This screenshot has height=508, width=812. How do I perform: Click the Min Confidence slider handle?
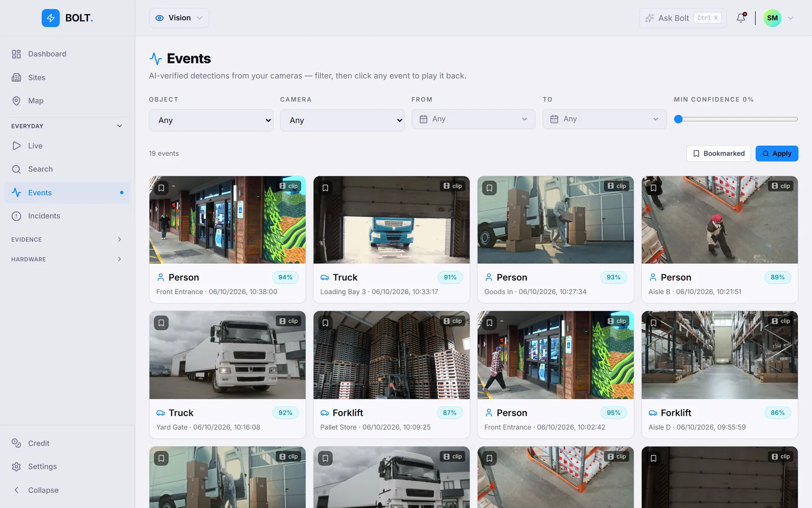679,119
